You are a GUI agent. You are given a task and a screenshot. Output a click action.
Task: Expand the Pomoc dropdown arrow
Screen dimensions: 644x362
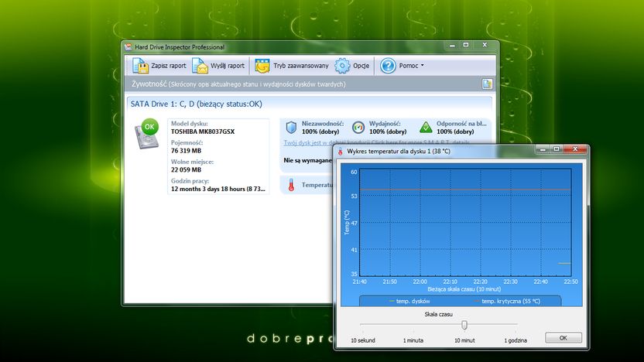tap(422, 65)
